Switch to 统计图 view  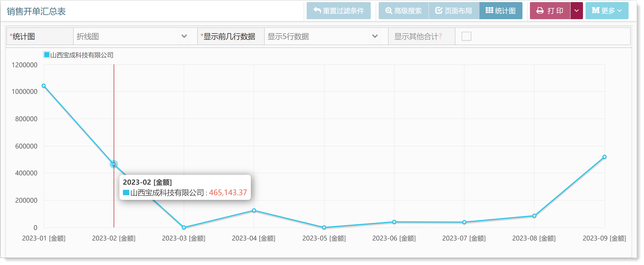click(x=505, y=11)
